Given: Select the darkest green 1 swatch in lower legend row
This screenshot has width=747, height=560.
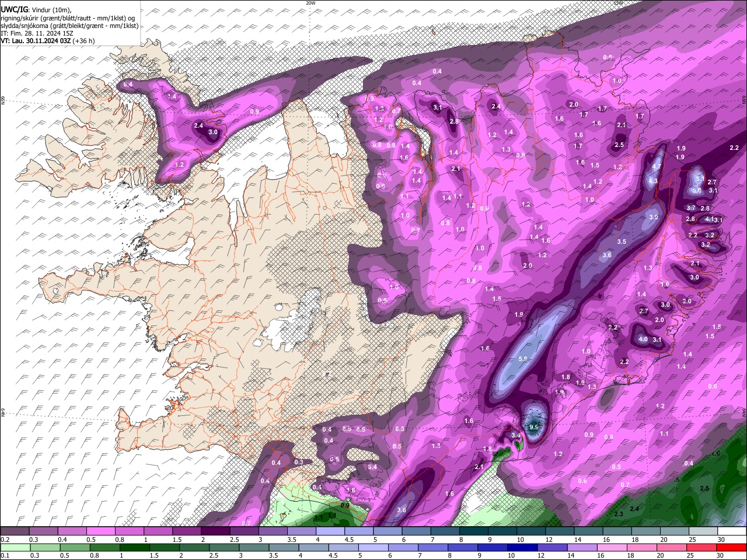Looking at the screenshot, I should pyautogui.click(x=134, y=548).
